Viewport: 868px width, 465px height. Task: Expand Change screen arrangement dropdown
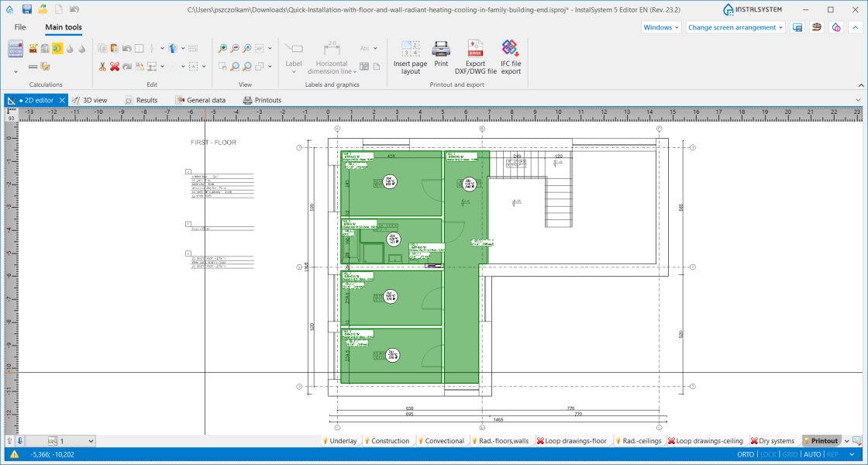tap(735, 27)
